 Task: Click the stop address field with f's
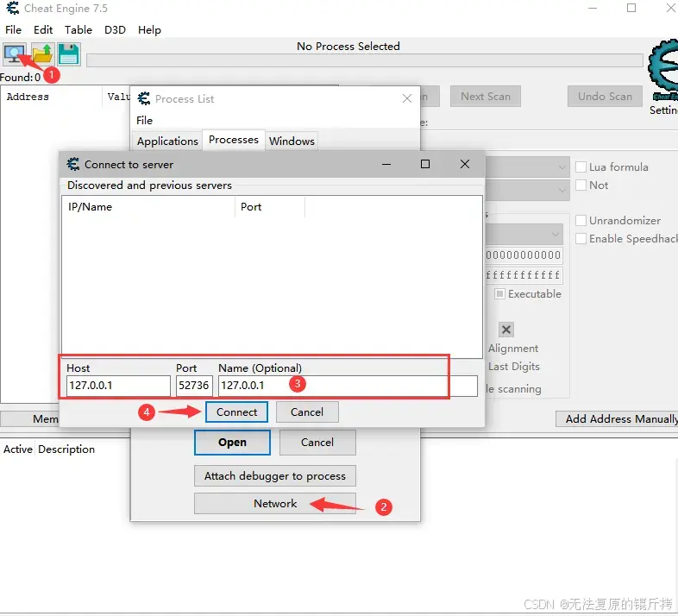pyautogui.click(x=524, y=275)
